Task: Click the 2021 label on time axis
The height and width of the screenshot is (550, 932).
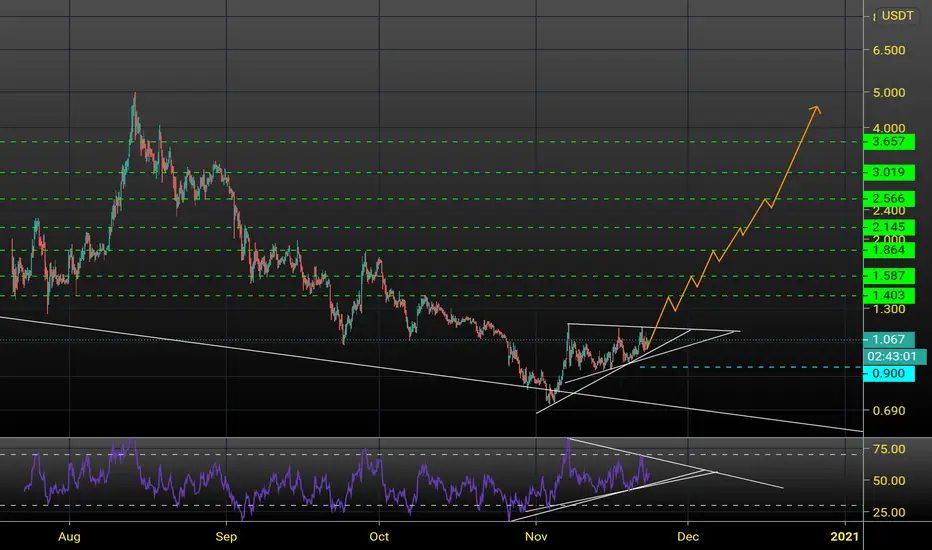Action: [x=845, y=537]
